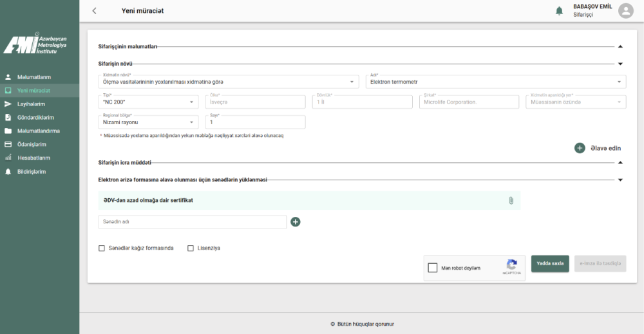Collapse the Sifarişin növü section
The image size is (644, 334).
pos(620,64)
